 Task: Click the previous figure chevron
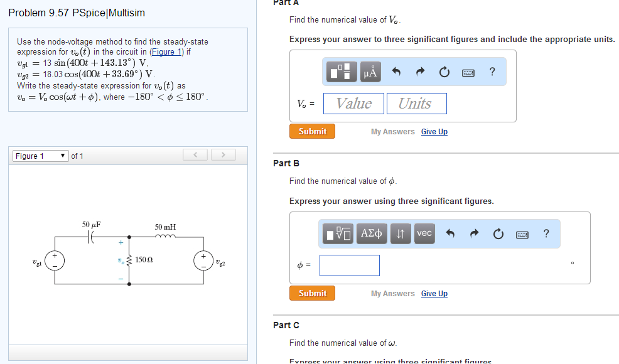[x=195, y=154]
